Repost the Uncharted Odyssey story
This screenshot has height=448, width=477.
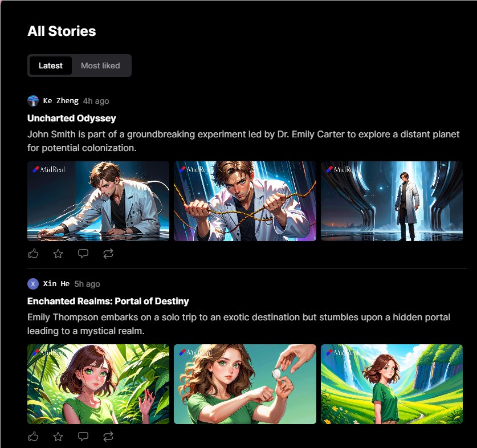(108, 254)
